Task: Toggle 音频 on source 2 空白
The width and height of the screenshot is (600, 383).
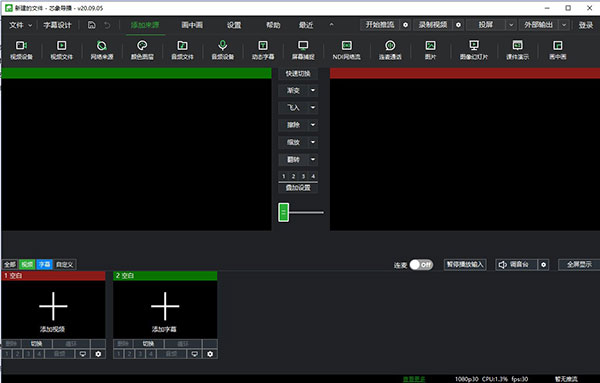Action: pyautogui.click(x=171, y=354)
